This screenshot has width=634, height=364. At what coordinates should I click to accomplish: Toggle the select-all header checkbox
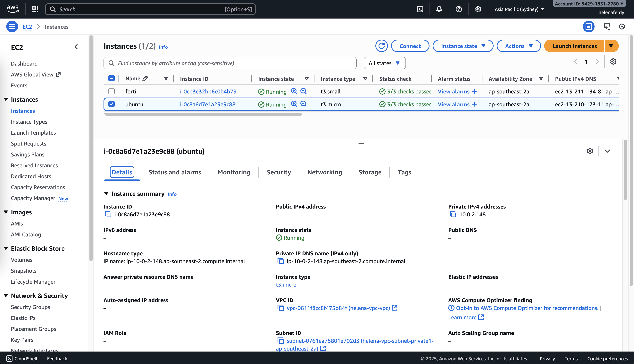112,78
